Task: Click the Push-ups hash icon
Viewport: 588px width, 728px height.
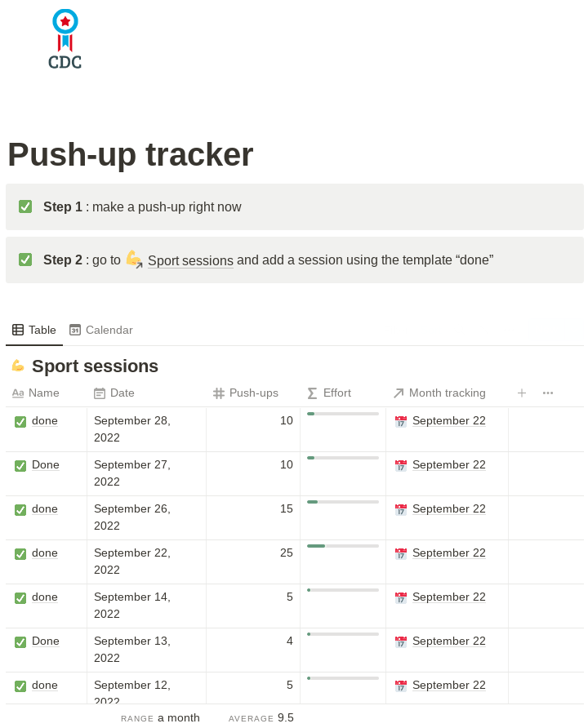Action: [219, 393]
